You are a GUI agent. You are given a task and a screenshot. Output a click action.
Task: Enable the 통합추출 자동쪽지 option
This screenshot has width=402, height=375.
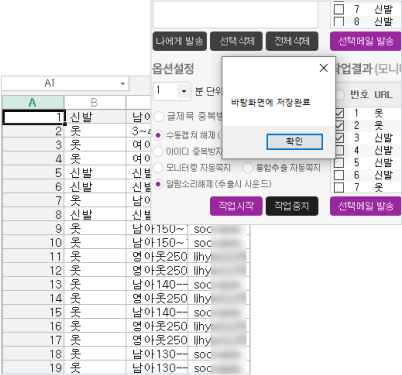coord(248,168)
